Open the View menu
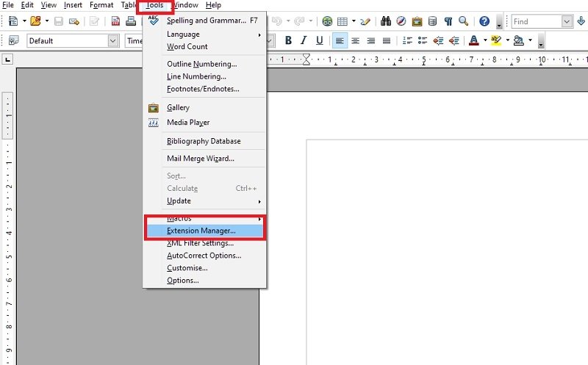This screenshot has height=365, width=588. pos(49,5)
